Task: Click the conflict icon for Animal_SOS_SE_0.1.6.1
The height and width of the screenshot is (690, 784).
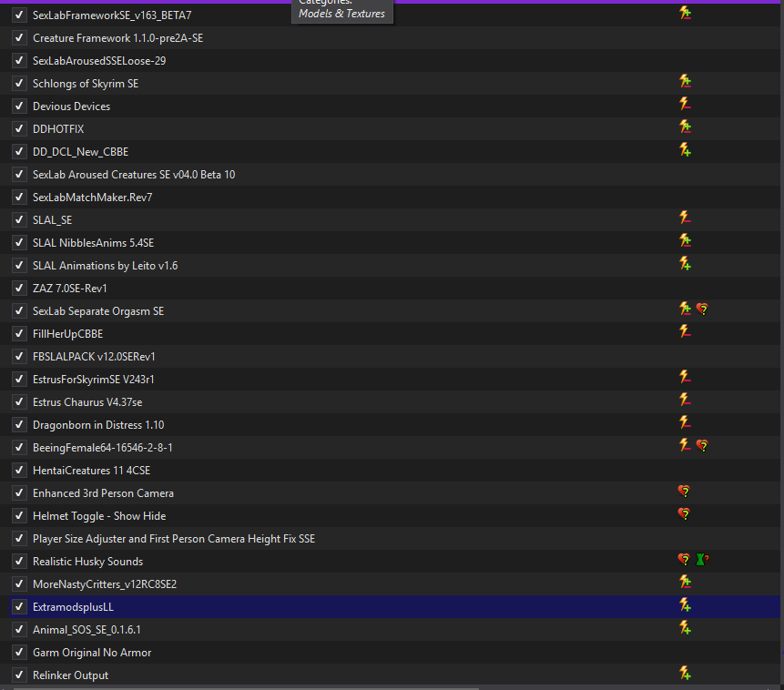Action: coord(685,627)
